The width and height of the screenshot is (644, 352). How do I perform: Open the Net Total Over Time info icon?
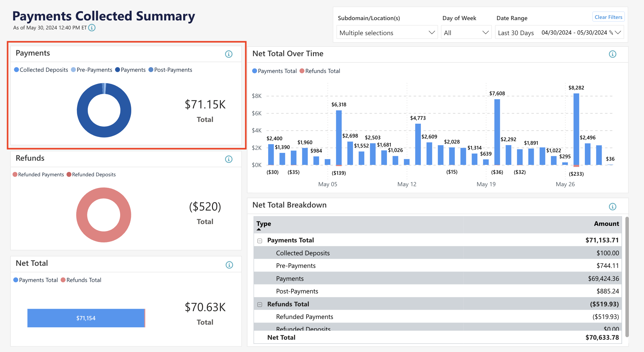click(x=613, y=54)
